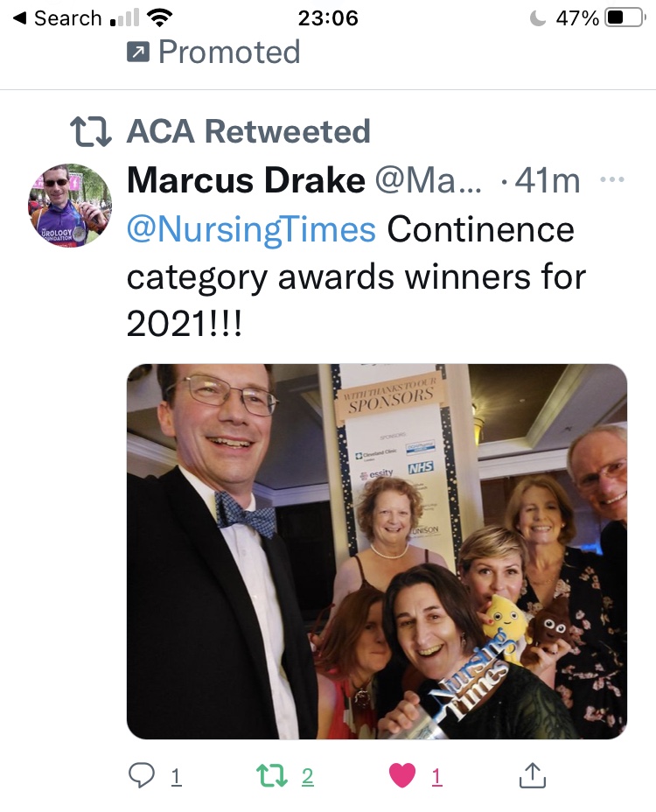Open the @NursingTimes mention link

(x=252, y=229)
